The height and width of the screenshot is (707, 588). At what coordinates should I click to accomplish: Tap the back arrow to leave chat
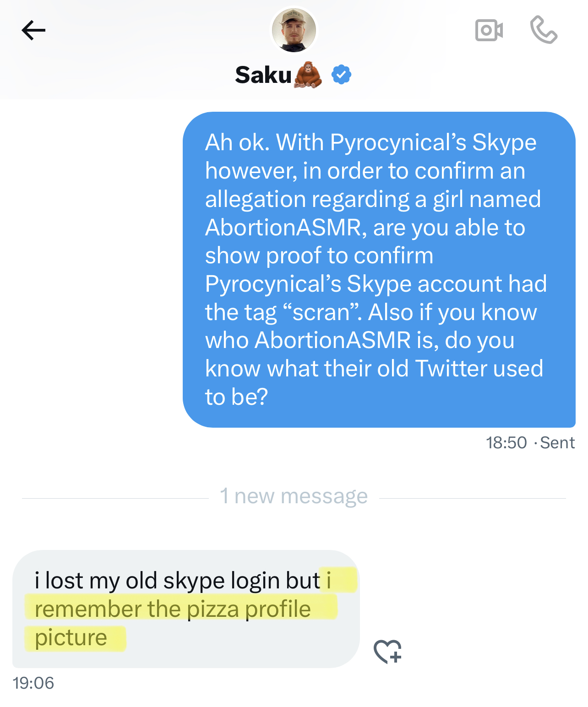point(33,31)
